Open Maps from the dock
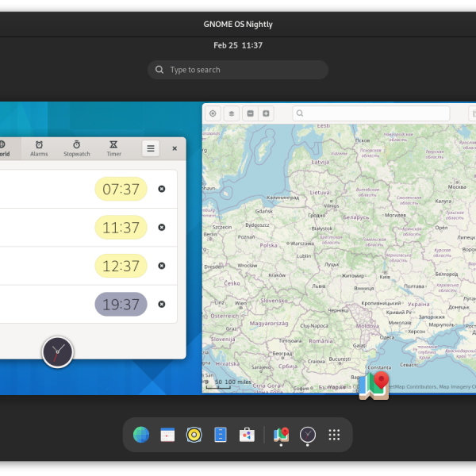Viewport: 476px width, 476px height. click(281, 435)
